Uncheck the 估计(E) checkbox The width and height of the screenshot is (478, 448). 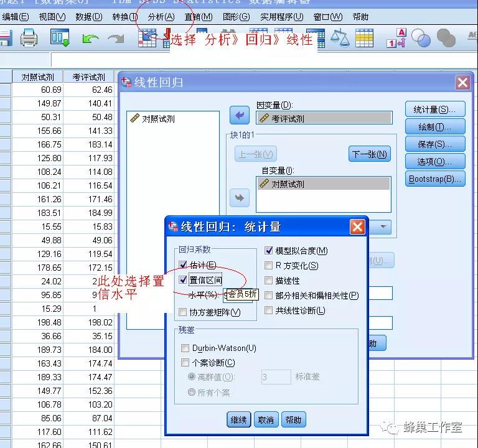(x=183, y=266)
